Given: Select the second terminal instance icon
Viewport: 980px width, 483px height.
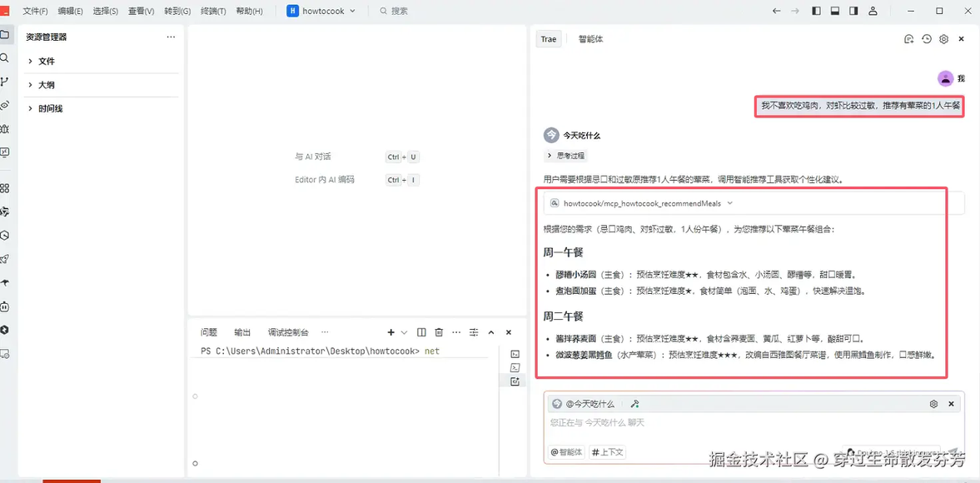Looking at the screenshot, I should (x=515, y=367).
